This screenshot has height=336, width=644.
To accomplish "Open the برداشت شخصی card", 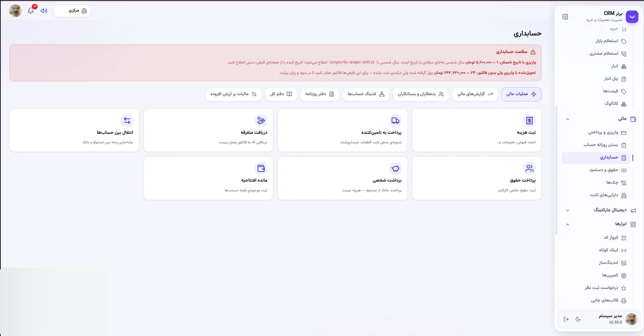I will pos(343,178).
